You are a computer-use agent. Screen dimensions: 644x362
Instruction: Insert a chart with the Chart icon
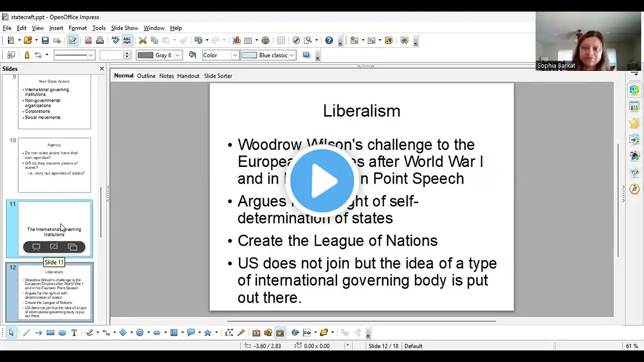(236, 41)
